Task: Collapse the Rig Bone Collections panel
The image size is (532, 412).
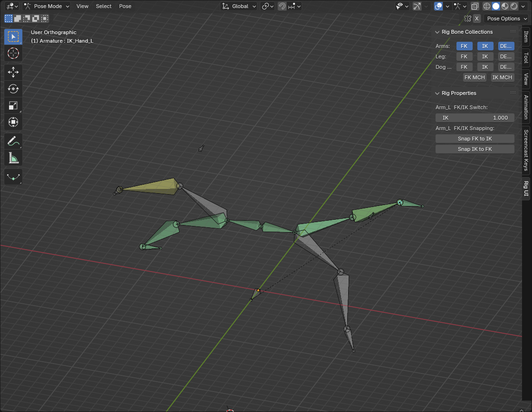Action: coord(437,32)
